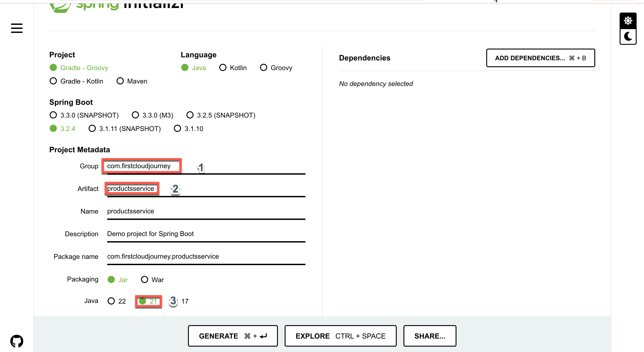Click the Project section heading
Screen dimensions: 644x352
coord(62,55)
